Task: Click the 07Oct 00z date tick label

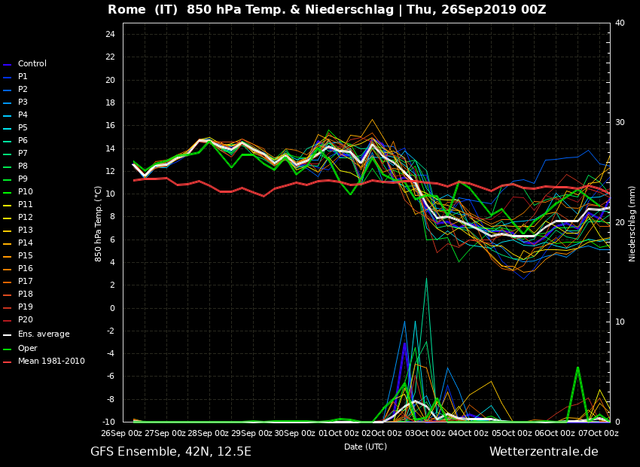Action: 600,433
